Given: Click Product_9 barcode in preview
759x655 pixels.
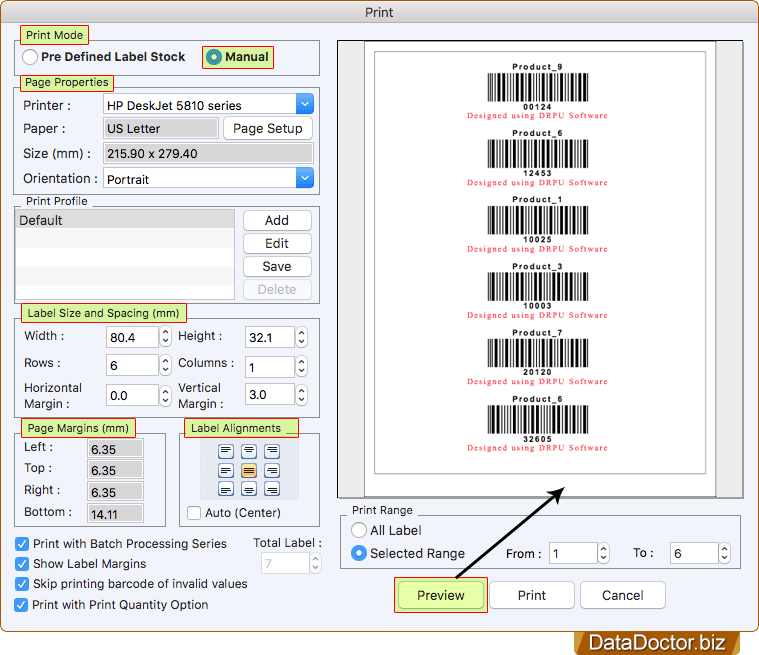Looking at the screenshot, I should [537, 87].
